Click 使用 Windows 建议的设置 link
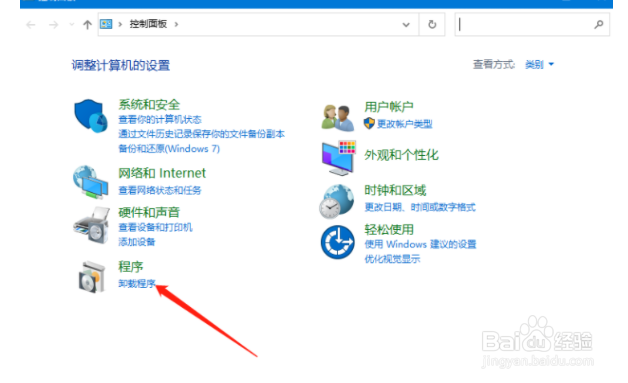This screenshot has height=383, width=628. (420, 244)
